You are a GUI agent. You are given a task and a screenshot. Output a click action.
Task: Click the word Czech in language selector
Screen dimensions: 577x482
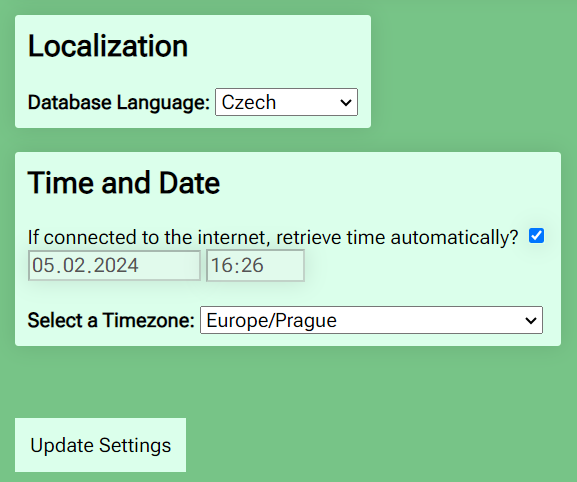pyautogui.click(x=249, y=102)
